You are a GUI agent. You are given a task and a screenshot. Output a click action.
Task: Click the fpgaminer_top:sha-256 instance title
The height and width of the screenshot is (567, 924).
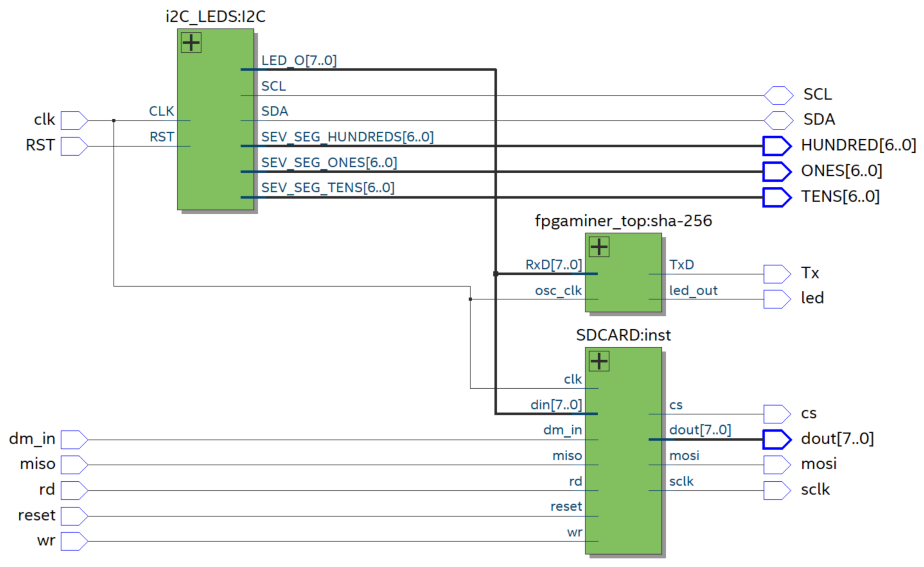coord(623,221)
